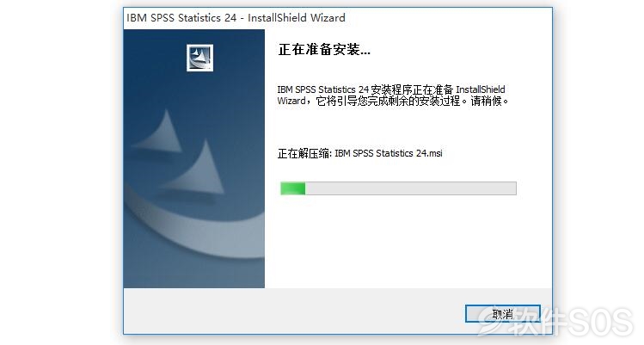Click the heading 正在准备安装...
This screenshot has width=644, height=345.
(x=324, y=50)
